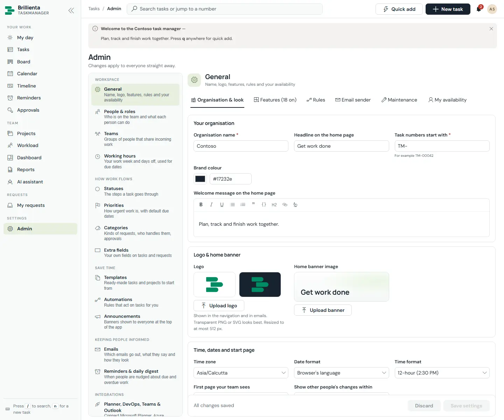The width and height of the screenshot is (504, 420).
Task: Click the home banner image preview
Action: point(342,287)
